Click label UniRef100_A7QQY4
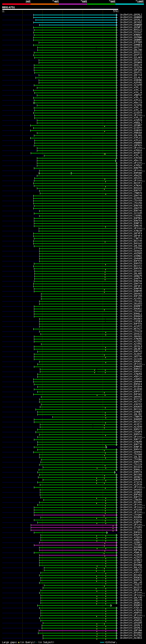Viewport: 146px width, 644px height. pos(131,537)
